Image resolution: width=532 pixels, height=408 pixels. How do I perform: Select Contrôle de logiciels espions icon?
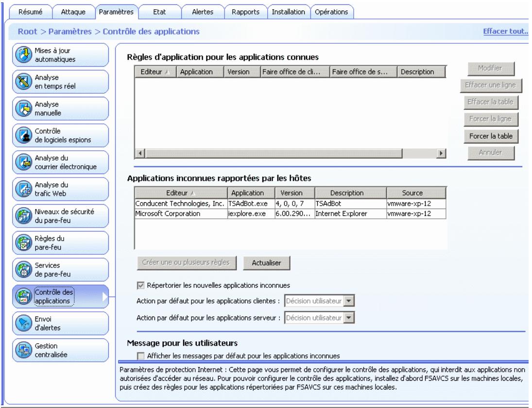[x=23, y=135]
